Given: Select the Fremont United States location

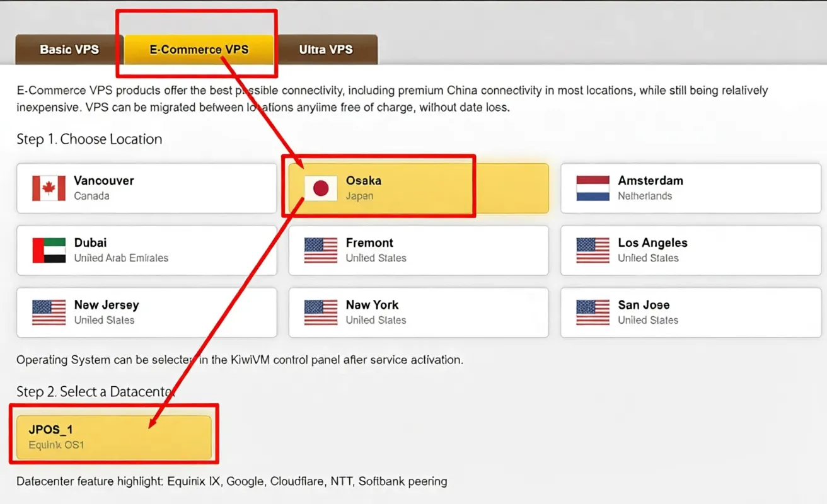Looking at the screenshot, I should [419, 250].
